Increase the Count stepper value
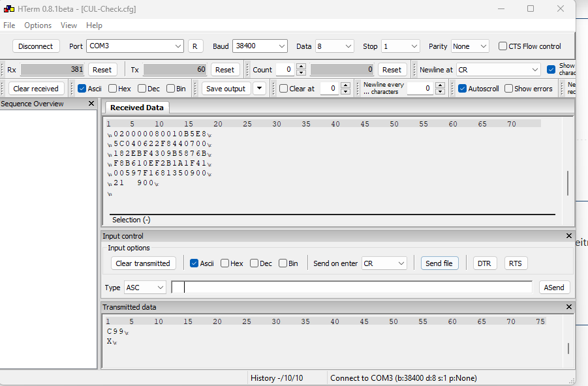 pos(301,67)
